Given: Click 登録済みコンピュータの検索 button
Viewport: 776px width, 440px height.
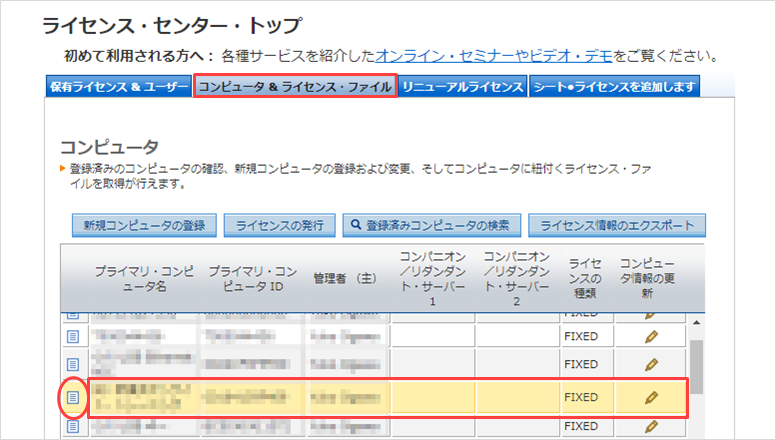Looking at the screenshot, I should click(x=432, y=226).
